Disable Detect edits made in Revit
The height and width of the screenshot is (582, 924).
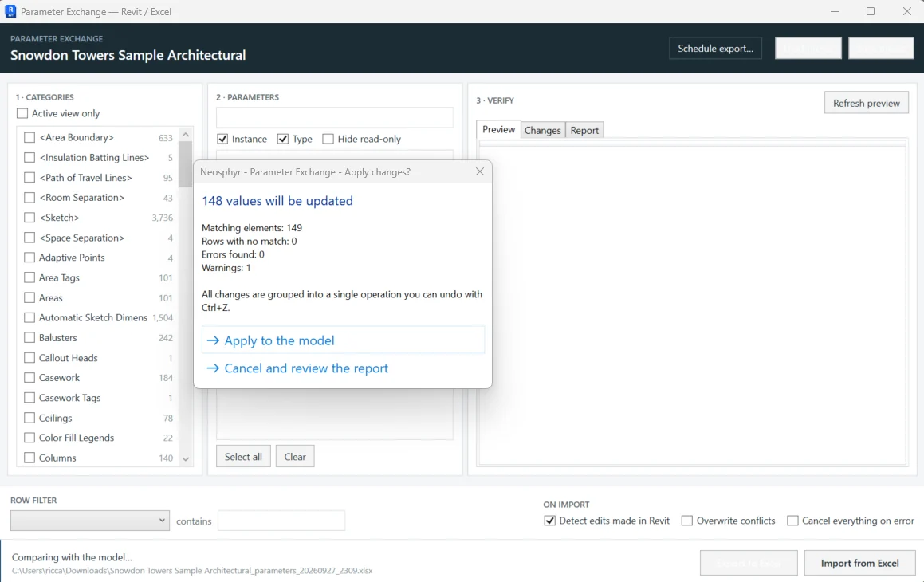click(550, 521)
